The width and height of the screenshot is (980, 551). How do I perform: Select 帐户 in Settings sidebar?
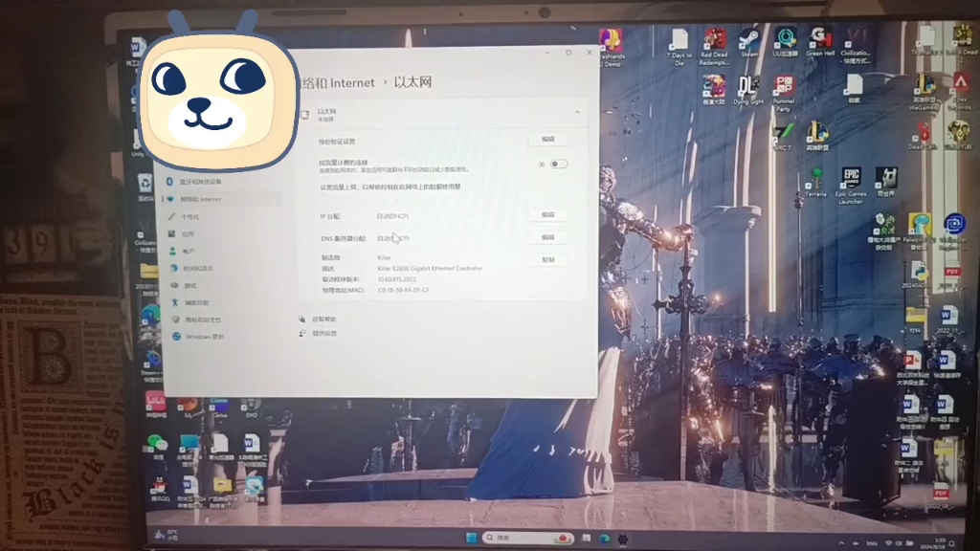pyautogui.click(x=189, y=252)
